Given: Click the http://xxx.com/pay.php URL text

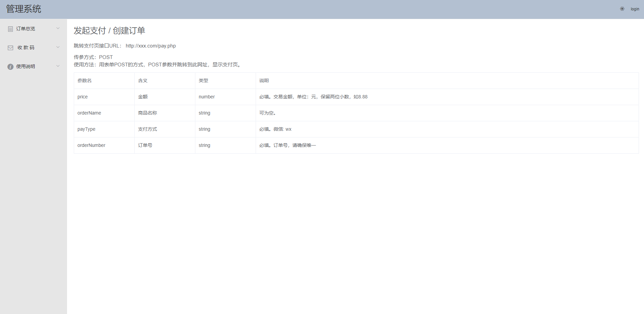Looking at the screenshot, I should [151, 46].
